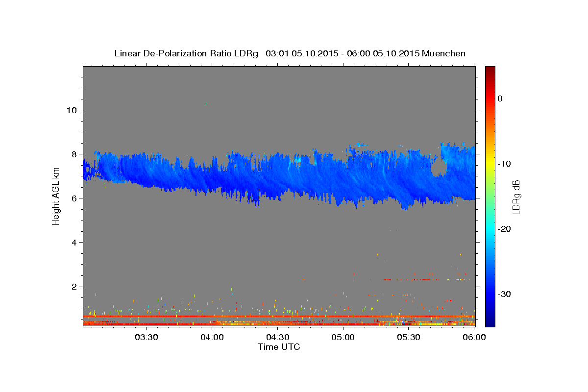Click the 03:30 time tick label
Screen dimensions: 588x392
(146, 337)
